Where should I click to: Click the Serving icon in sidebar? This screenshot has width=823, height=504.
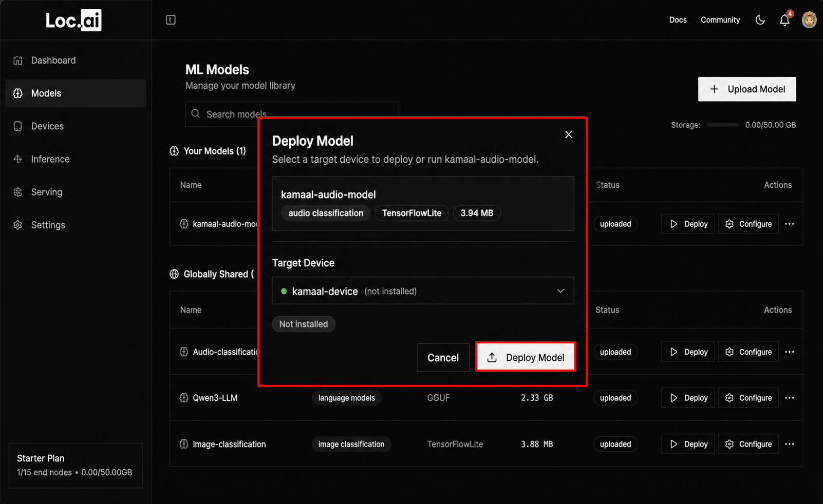pos(18,192)
